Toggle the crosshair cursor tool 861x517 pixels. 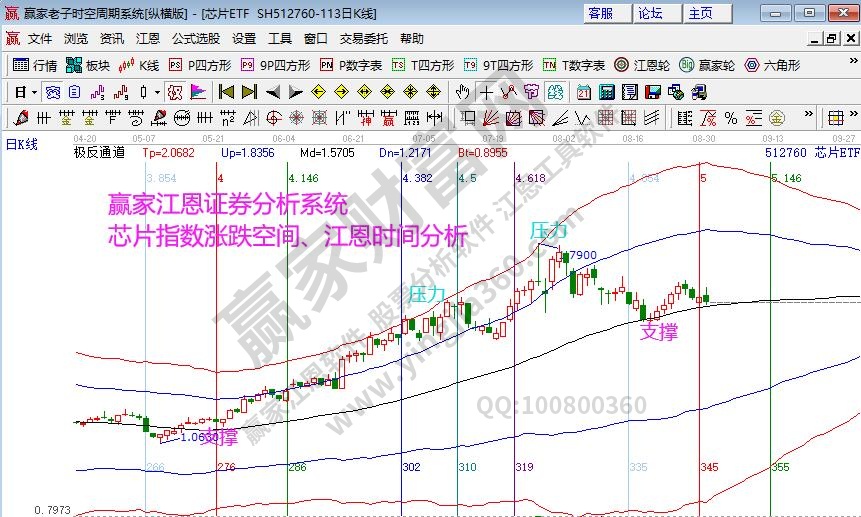pos(485,92)
